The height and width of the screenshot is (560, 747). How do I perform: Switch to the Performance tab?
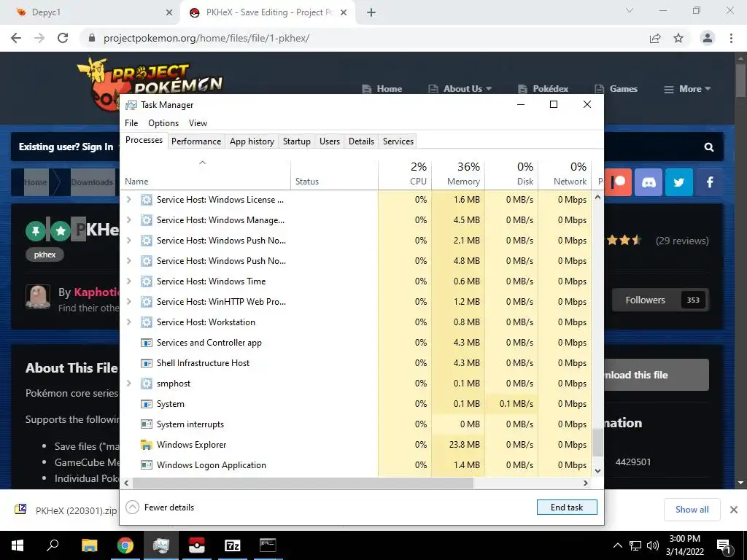click(x=196, y=141)
